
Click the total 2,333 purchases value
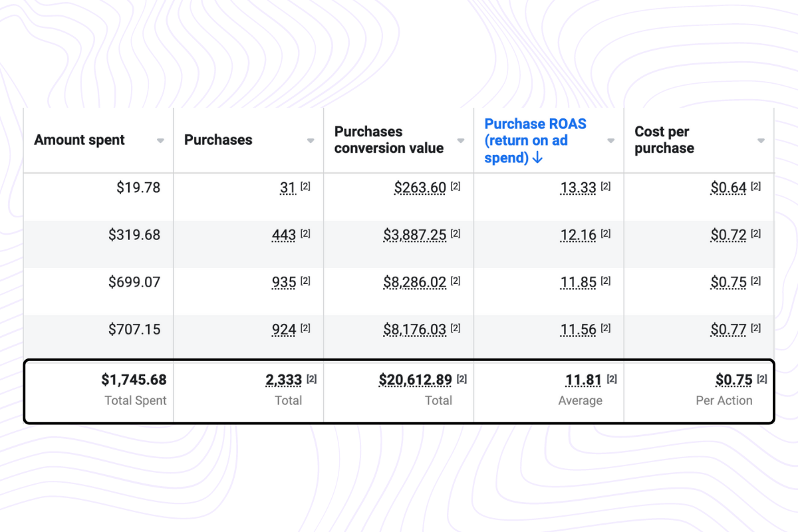pyautogui.click(x=283, y=380)
